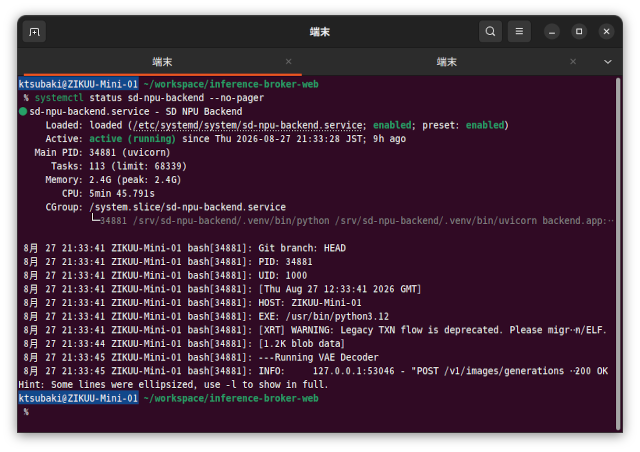Image resolution: width=640 pixels, height=452 pixels.
Task: Expand the tab list dropdown chevron
Action: pos(607,62)
